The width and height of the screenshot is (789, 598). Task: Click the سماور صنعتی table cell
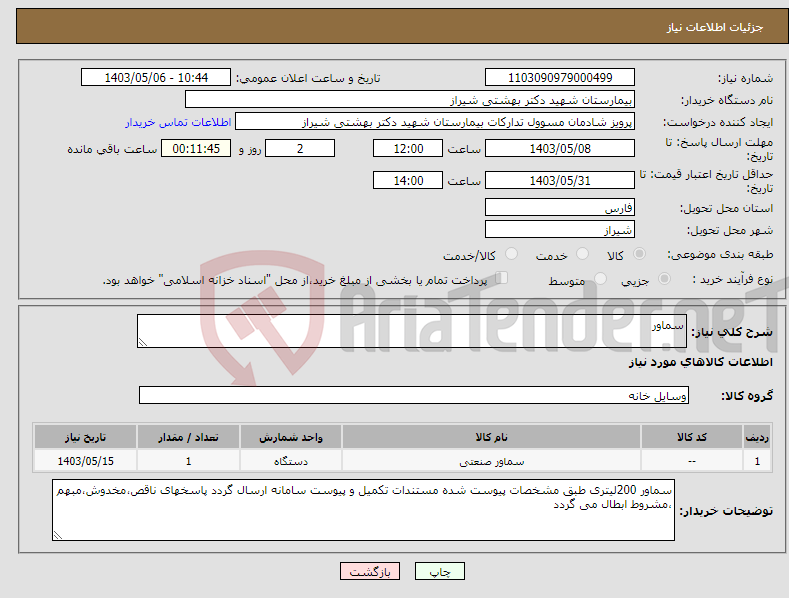click(491, 461)
